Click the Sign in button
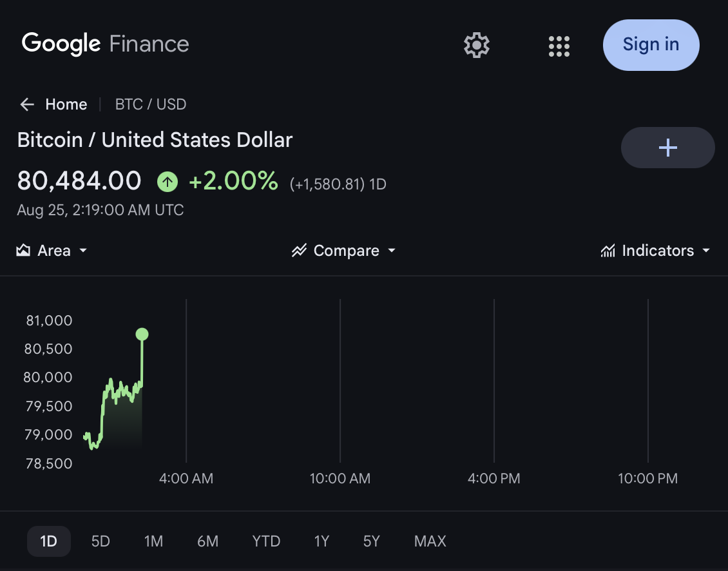Image resolution: width=728 pixels, height=571 pixels. click(x=651, y=45)
